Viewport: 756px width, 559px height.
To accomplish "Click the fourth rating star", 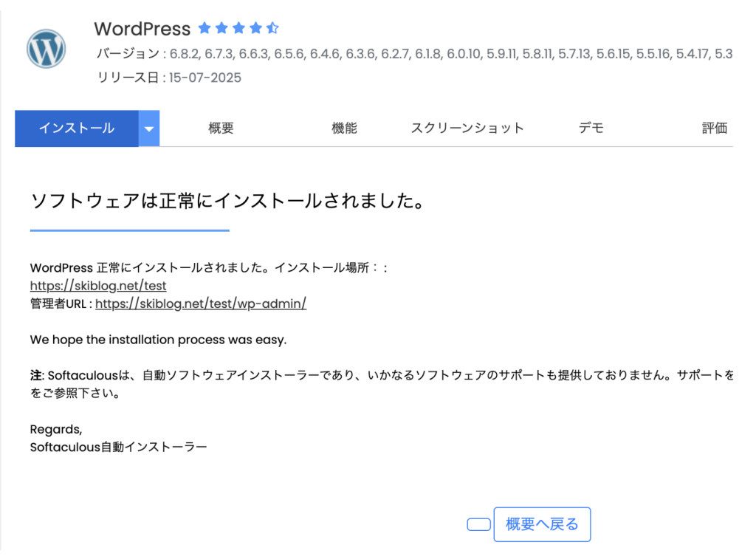I will (x=255, y=29).
